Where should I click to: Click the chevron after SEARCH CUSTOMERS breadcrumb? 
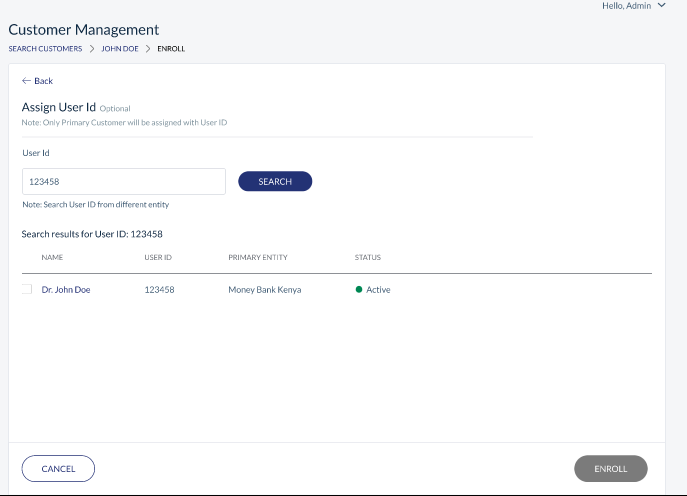pos(92,49)
